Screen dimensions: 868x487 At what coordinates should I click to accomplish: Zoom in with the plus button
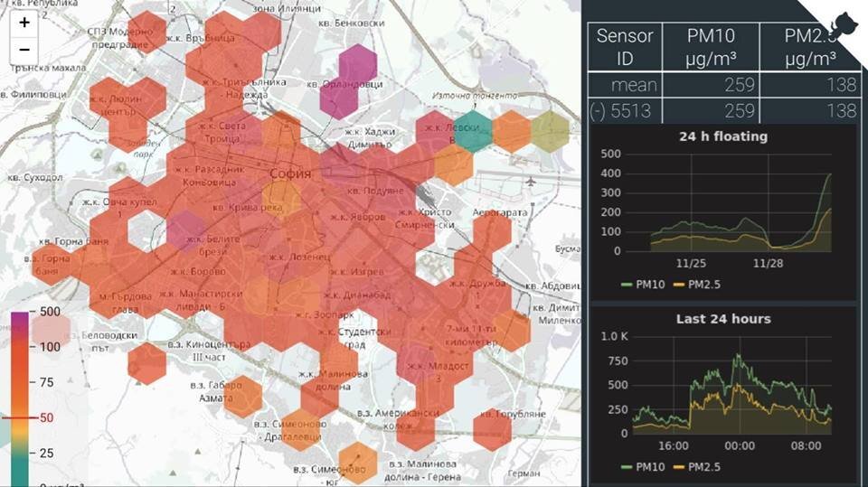(24, 22)
